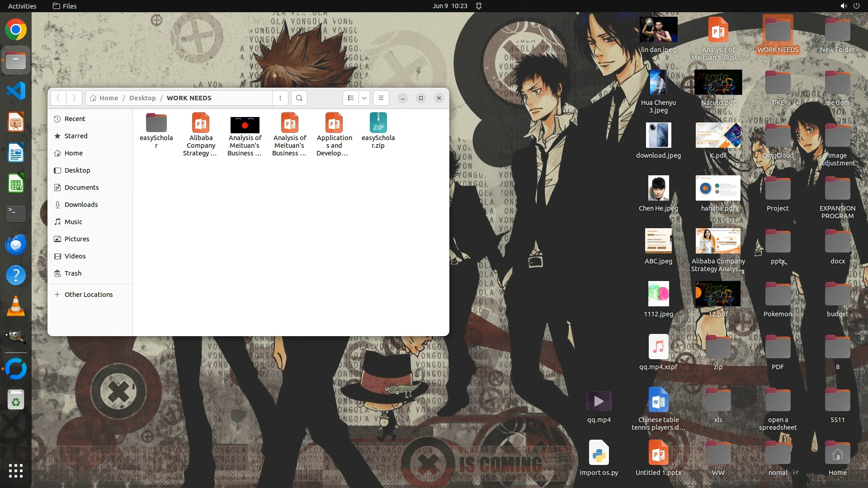This screenshot has width=868, height=488.
Task: Click the Home breadcrumb in path bar
Action: point(108,98)
